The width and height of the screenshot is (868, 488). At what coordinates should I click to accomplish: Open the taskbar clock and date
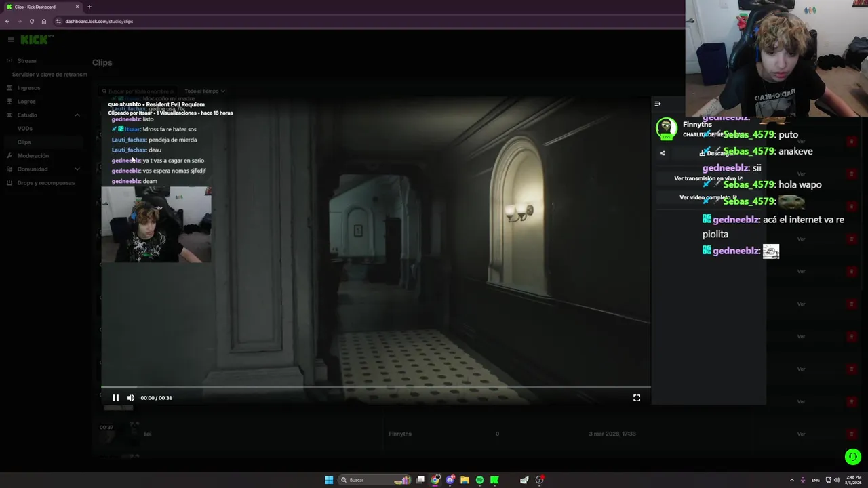[x=854, y=480]
